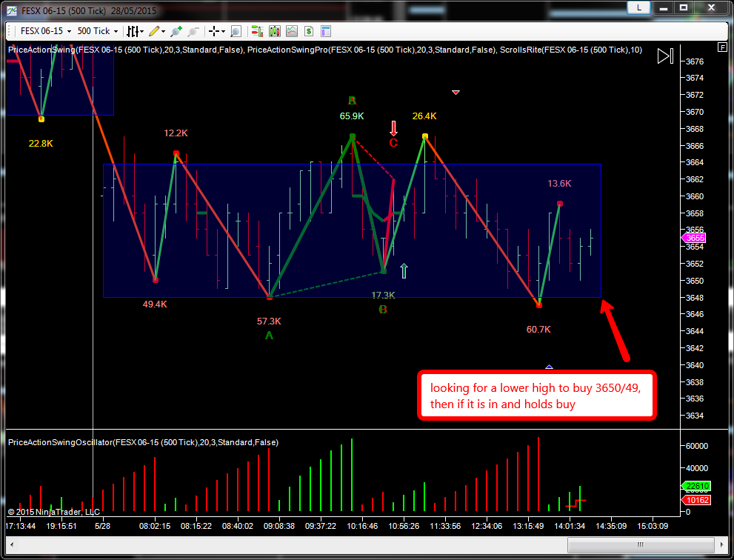Image resolution: width=734 pixels, height=560 pixels.
Task: Open the Chart Trader icon
Action: (x=257, y=31)
